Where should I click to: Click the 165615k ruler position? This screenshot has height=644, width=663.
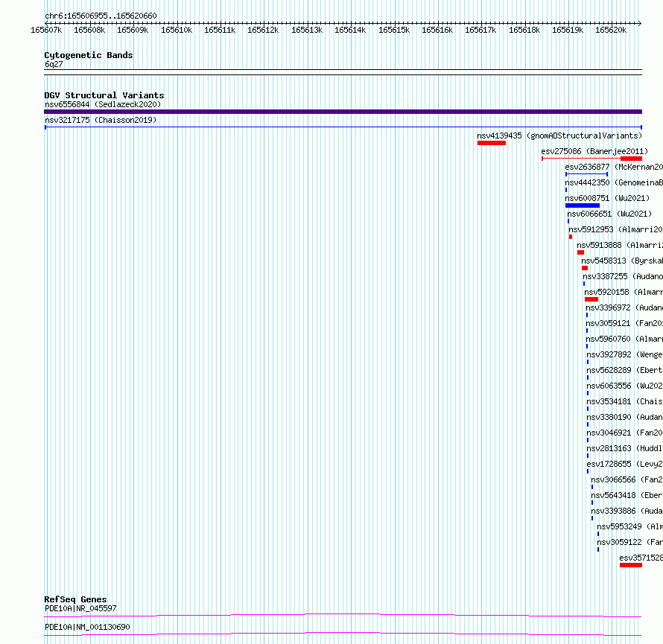tap(394, 30)
